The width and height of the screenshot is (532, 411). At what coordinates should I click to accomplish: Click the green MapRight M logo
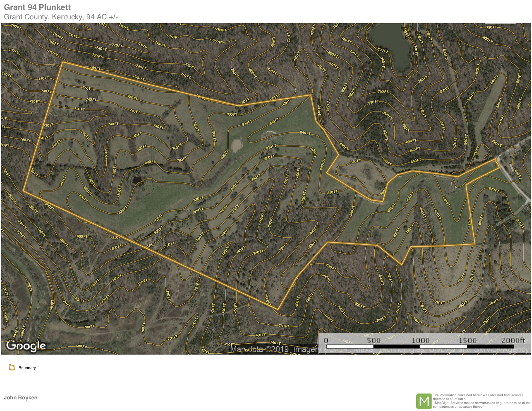(424, 401)
